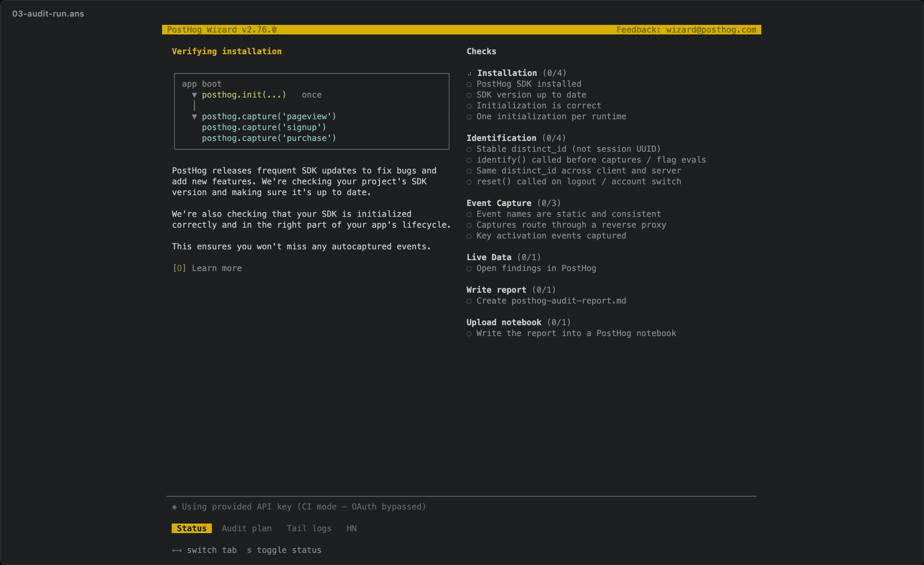Click the posthog.capture('purchase') code line
The width and height of the screenshot is (924, 565).
coord(269,138)
